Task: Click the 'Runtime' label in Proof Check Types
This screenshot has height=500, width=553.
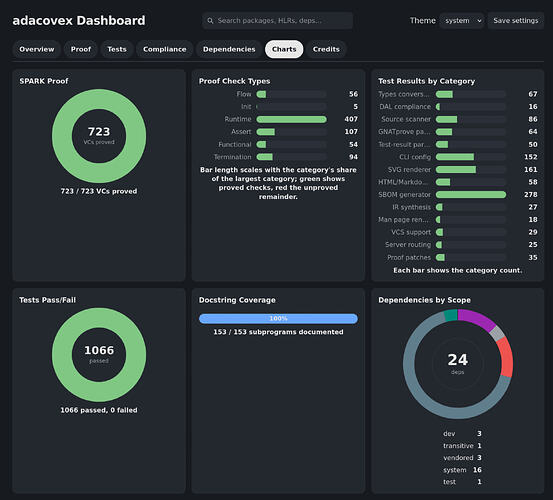Action: point(238,119)
